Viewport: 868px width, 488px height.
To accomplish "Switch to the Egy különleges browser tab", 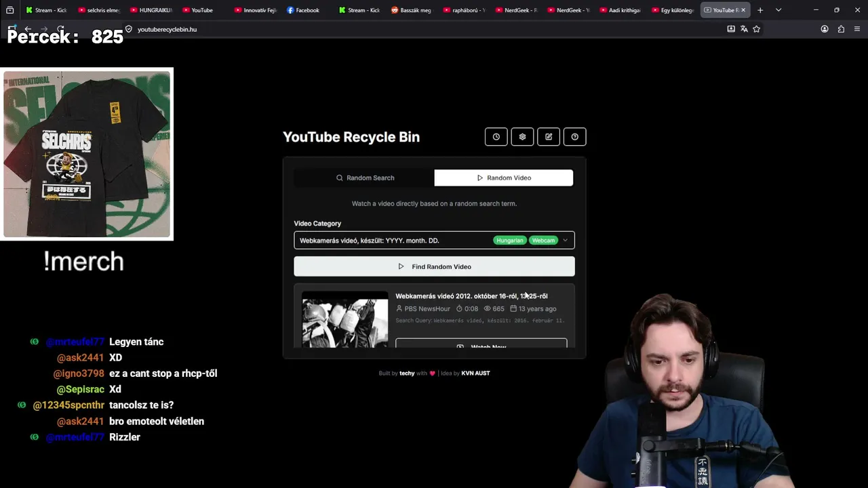I will [673, 10].
